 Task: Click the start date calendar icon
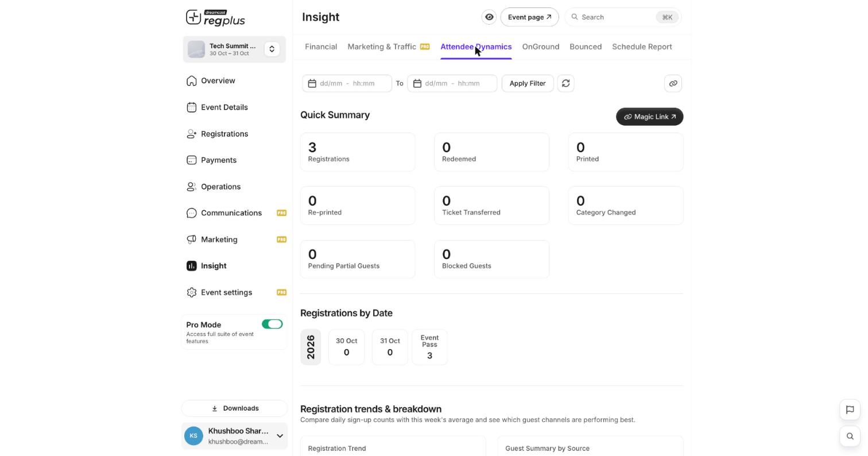point(312,83)
